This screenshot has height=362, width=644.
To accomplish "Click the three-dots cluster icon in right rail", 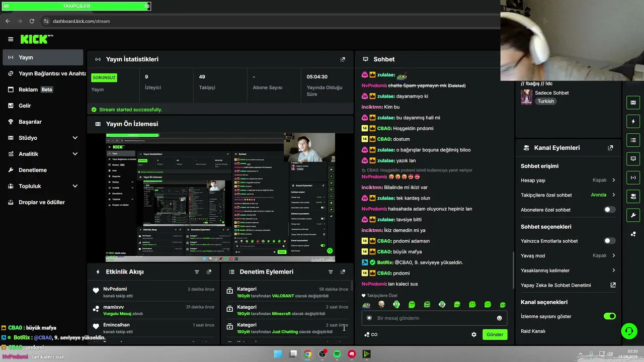I will pos(633,234).
